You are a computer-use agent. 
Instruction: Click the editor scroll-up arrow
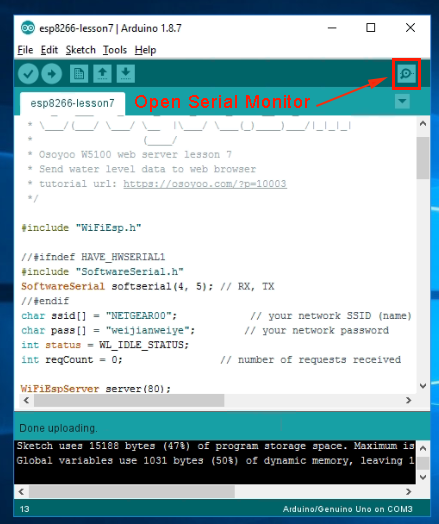[423, 123]
